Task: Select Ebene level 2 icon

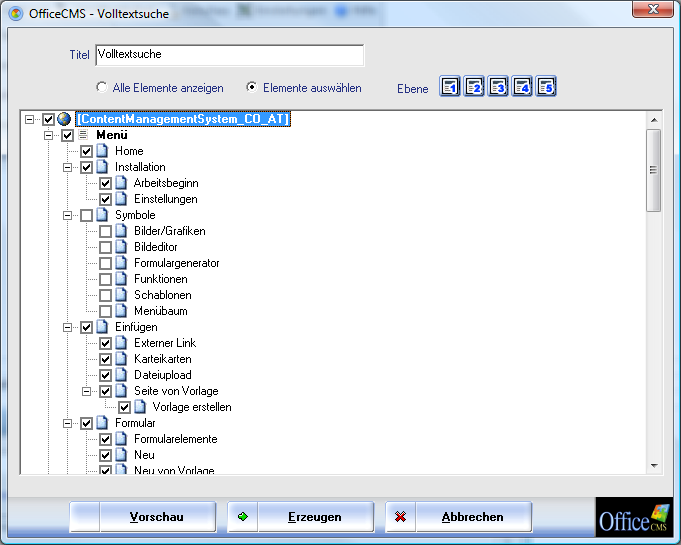Action: (474, 86)
